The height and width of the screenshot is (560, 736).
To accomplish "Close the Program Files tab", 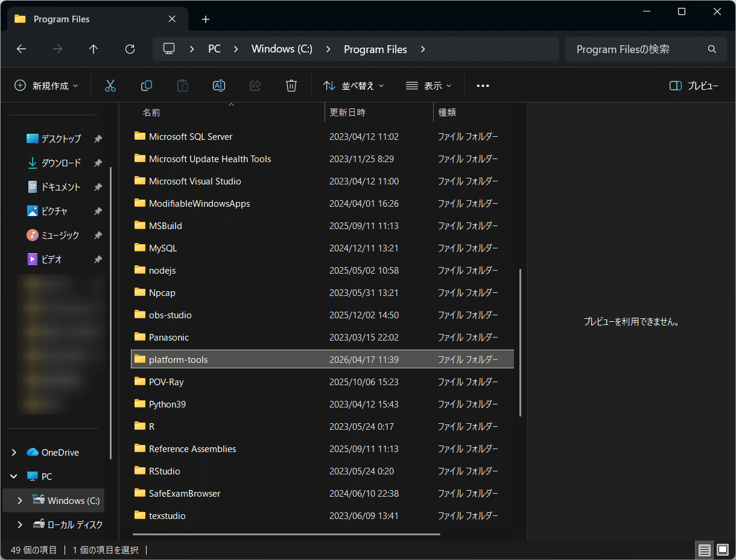I will [x=172, y=19].
